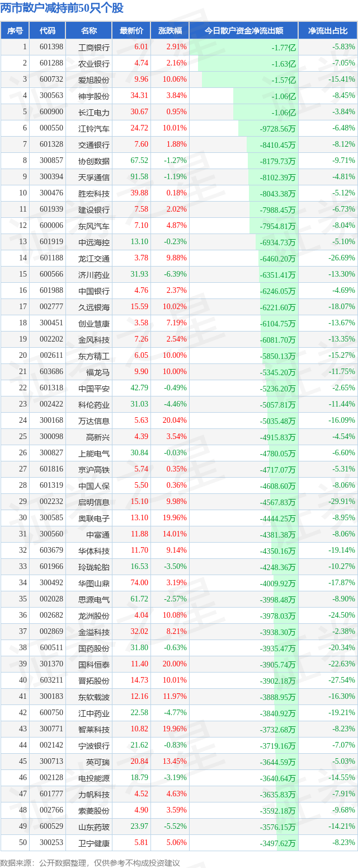
Task: Select stock name 东方精工
Action: click(94, 356)
